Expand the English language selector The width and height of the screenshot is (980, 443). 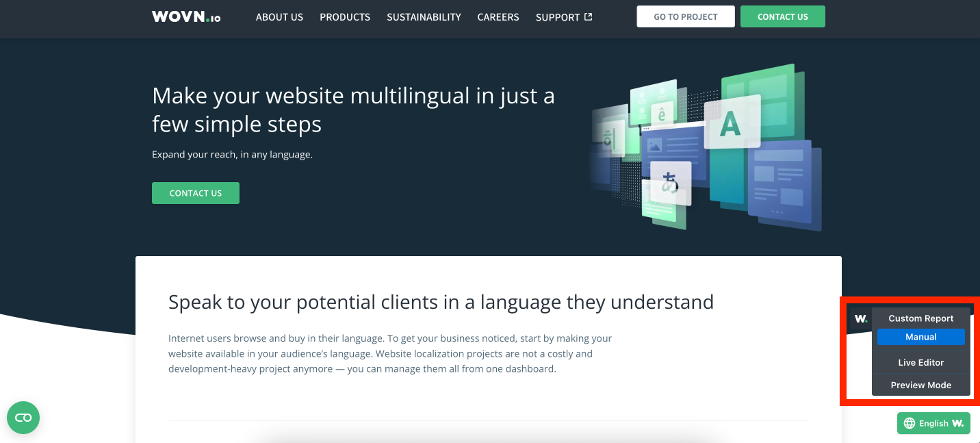[933, 423]
